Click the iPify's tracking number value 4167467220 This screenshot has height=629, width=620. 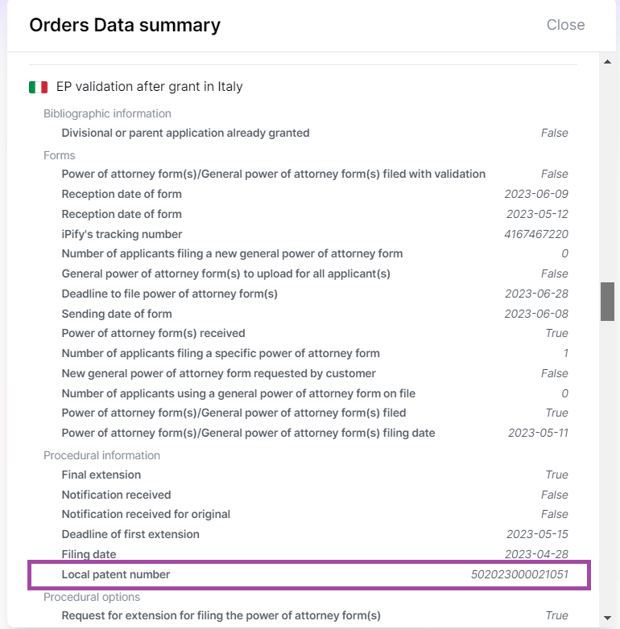[536, 234]
